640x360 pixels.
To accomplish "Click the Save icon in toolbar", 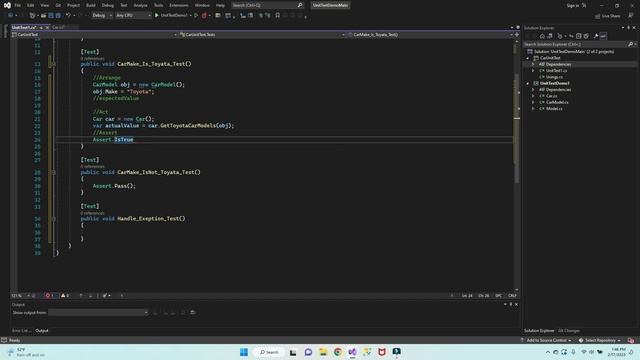I will (x=51, y=16).
